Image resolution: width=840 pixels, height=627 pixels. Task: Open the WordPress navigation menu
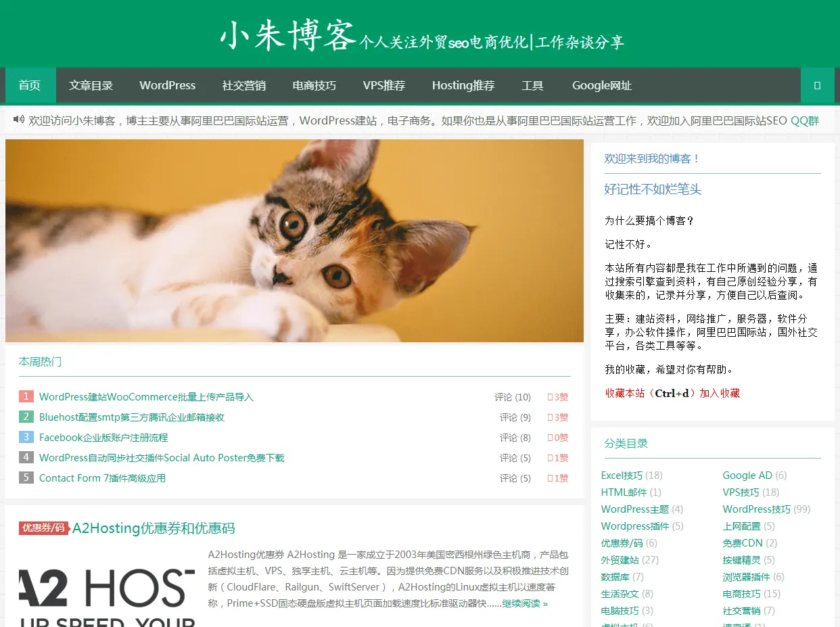[168, 85]
